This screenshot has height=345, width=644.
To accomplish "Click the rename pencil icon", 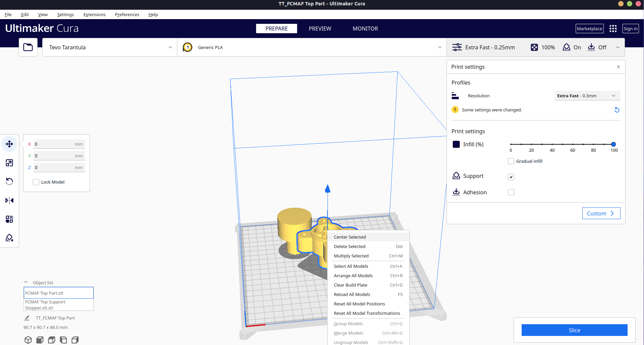I will point(27,318).
